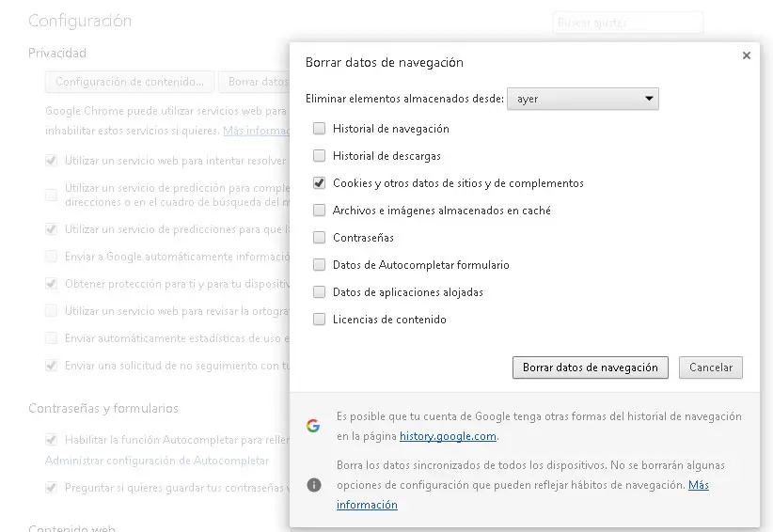773x532 pixels.
Task: Check Historial de descargas option
Action: point(320,156)
